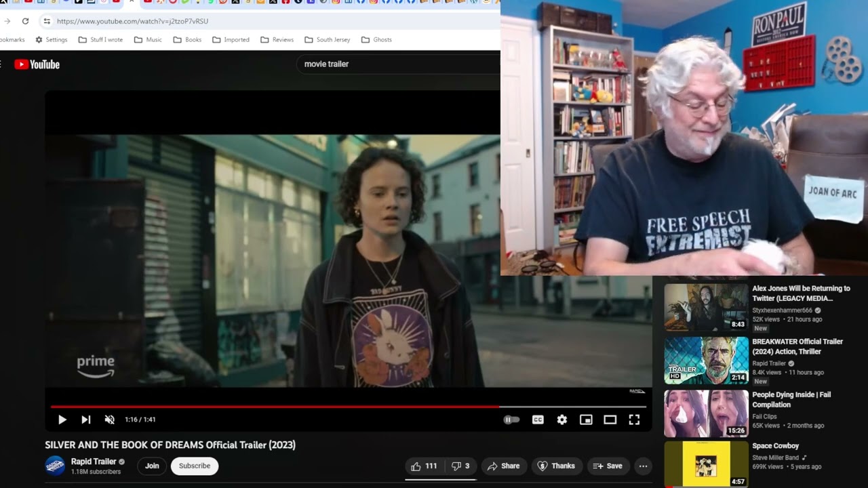Enable miniplayer mode
Viewport: 868px width, 488px height.
click(586, 420)
